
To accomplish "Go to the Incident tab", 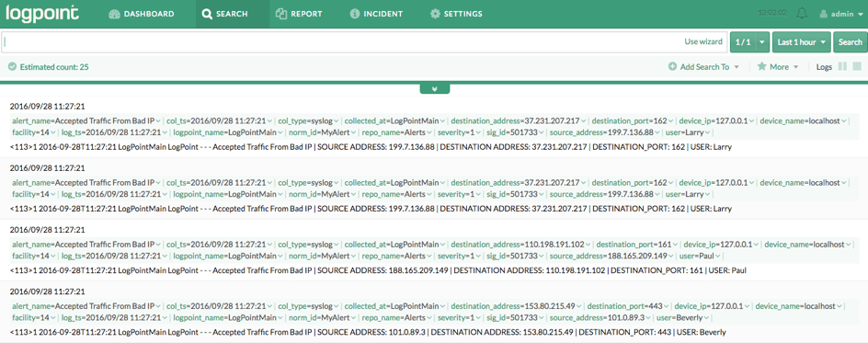I will (x=376, y=14).
